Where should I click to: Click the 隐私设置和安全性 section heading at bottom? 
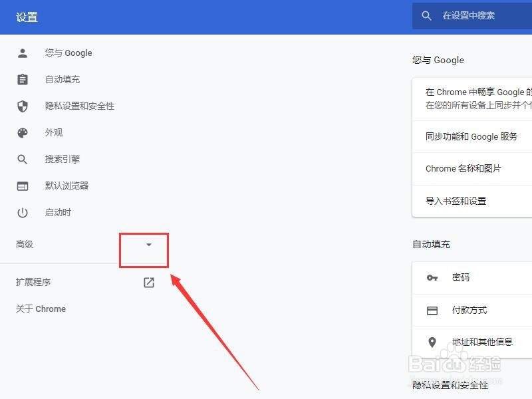pyautogui.click(x=450, y=385)
